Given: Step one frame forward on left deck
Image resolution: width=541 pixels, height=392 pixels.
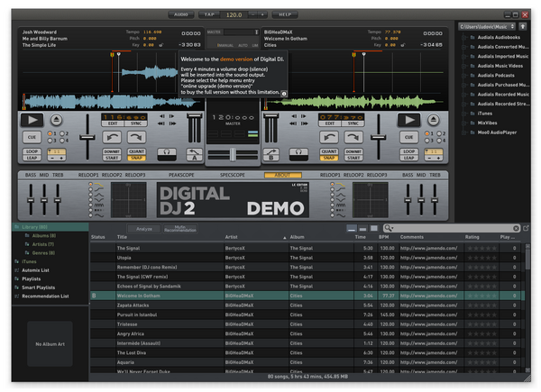Looking at the screenshot, I should pyautogui.click(x=172, y=116).
